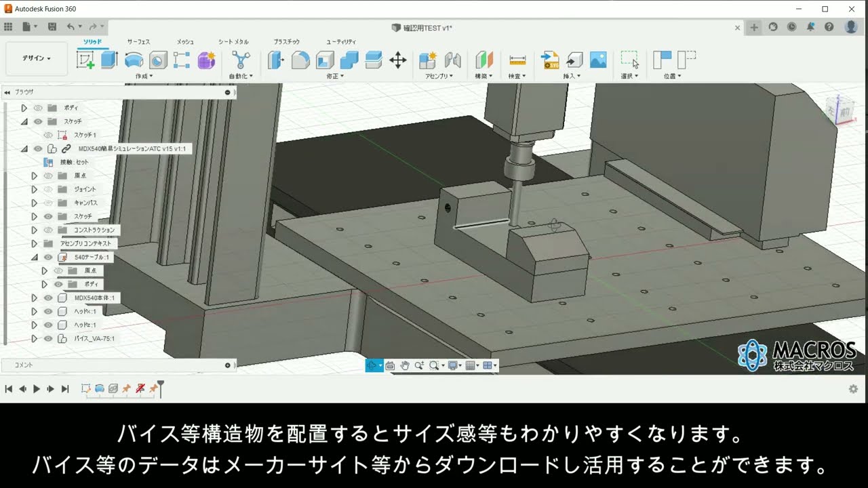Select the Combine tool
This screenshot has height=488, width=868.
[349, 60]
